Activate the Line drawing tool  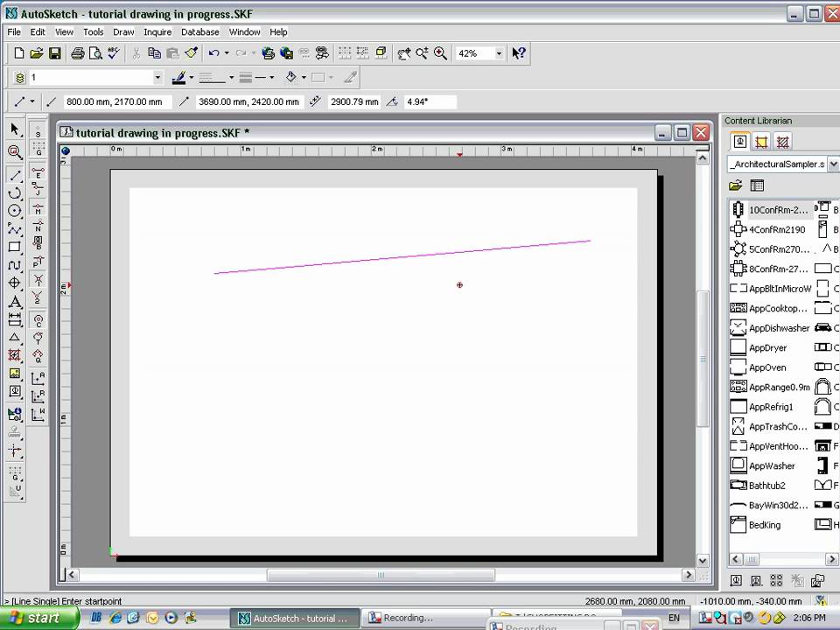coord(15,175)
